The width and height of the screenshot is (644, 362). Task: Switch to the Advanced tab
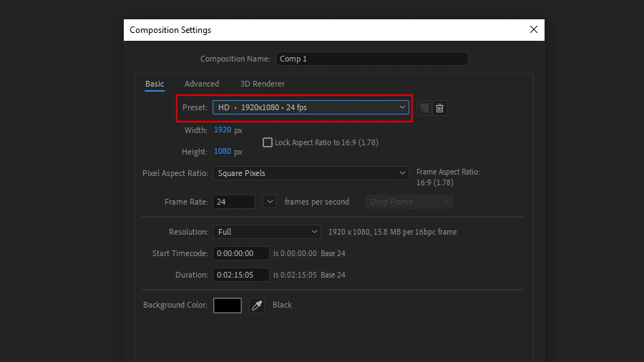pyautogui.click(x=202, y=84)
